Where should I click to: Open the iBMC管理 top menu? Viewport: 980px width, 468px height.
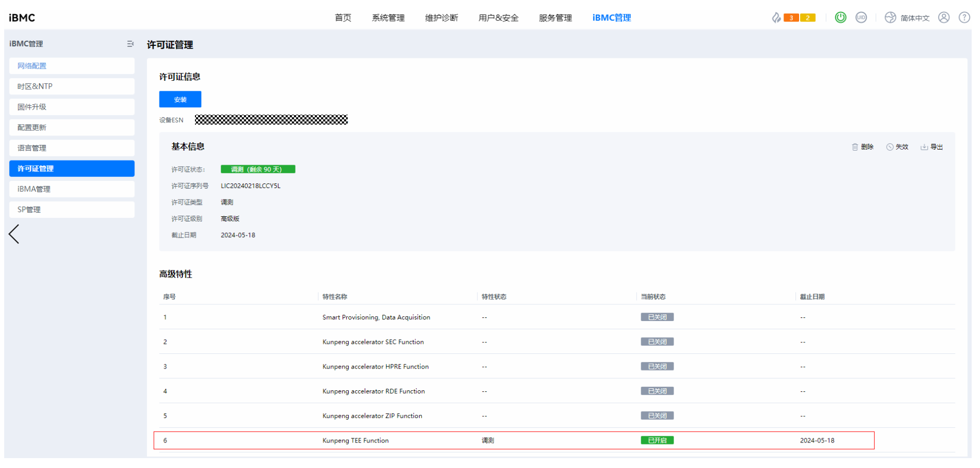click(x=612, y=18)
